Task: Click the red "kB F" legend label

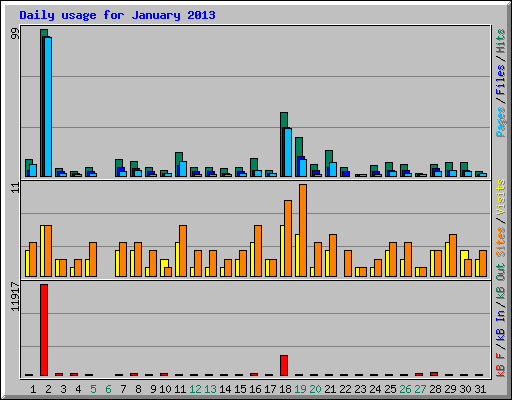Action: [500, 364]
